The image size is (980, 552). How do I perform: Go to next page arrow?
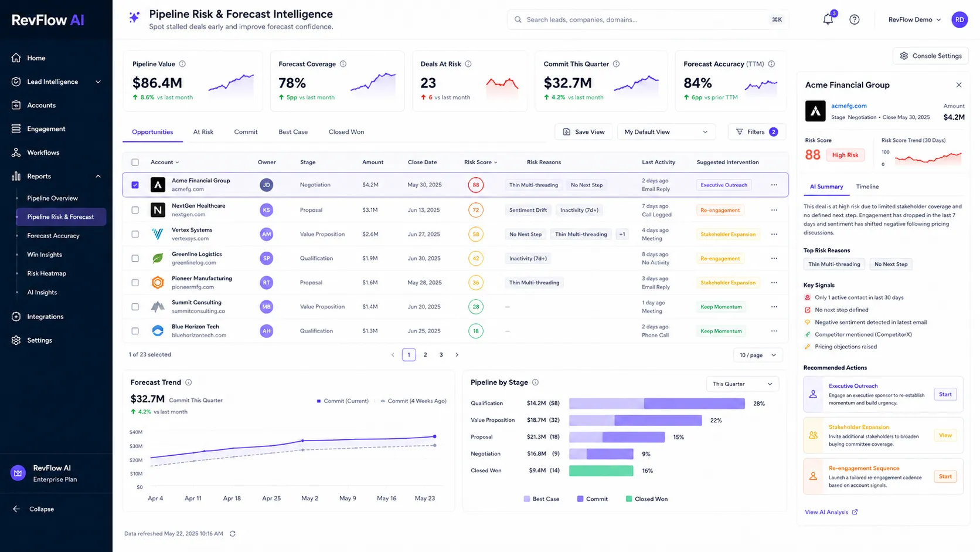(x=457, y=355)
